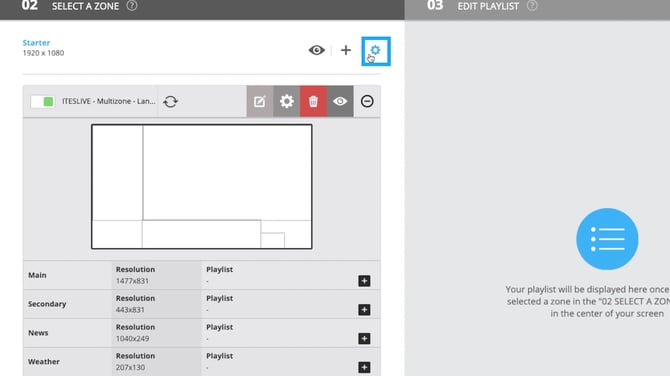Open help for Select a Zone

pyautogui.click(x=132, y=6)
